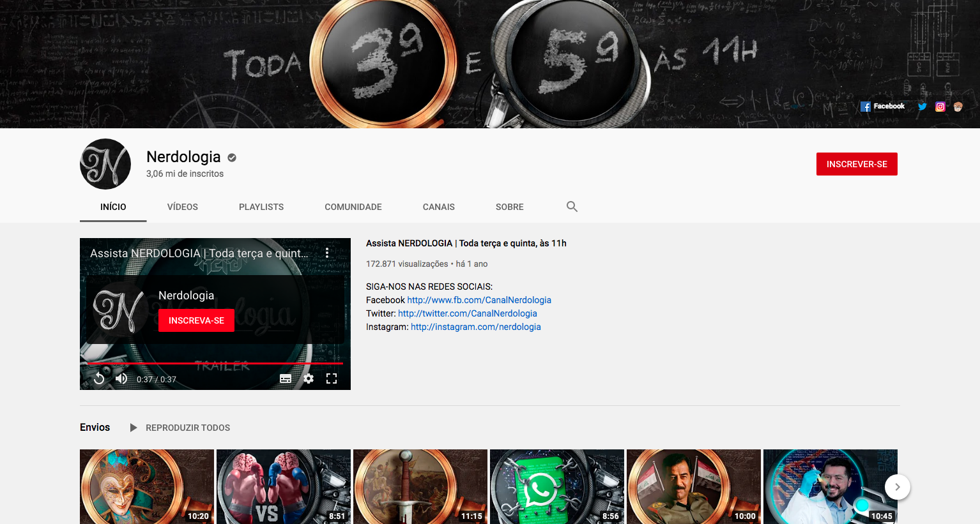This screenshot has height=524, width=980.
Task: Click INSCREVA-SE inside the video player
Action: (196, 320)
